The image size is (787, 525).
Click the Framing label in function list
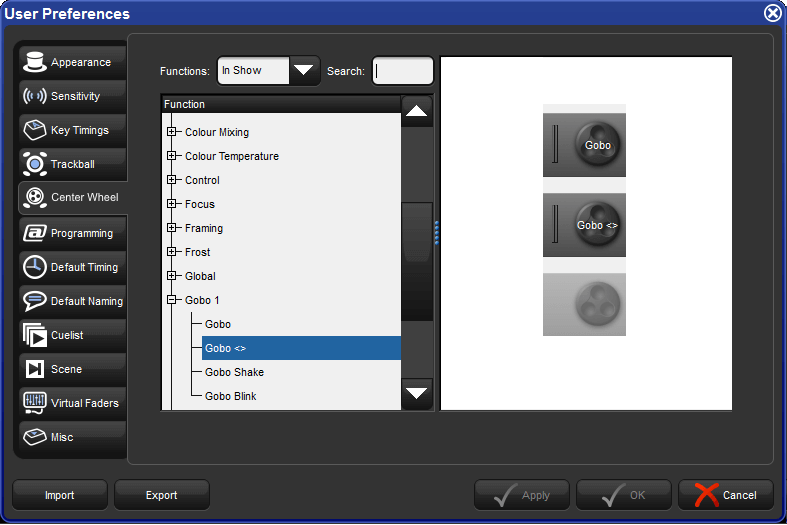point(204,228)
